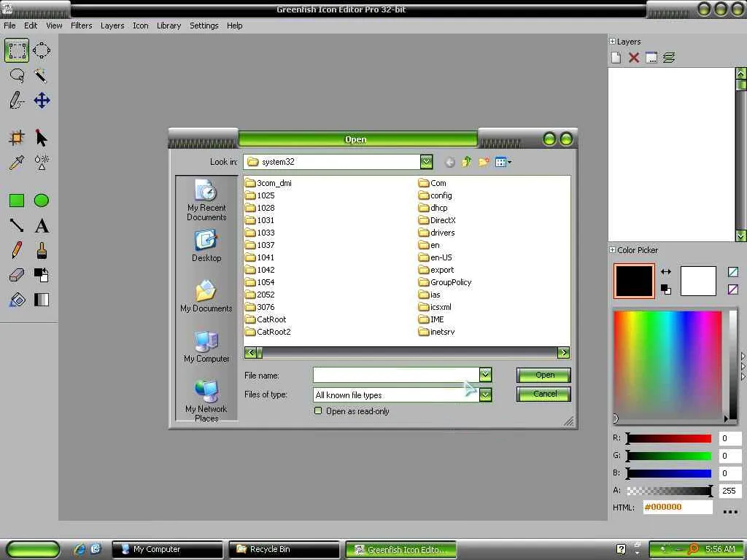This screenshot has width=747, height=560.
Task: Pick the Retouch tool
Action: (x=42, y=163)
